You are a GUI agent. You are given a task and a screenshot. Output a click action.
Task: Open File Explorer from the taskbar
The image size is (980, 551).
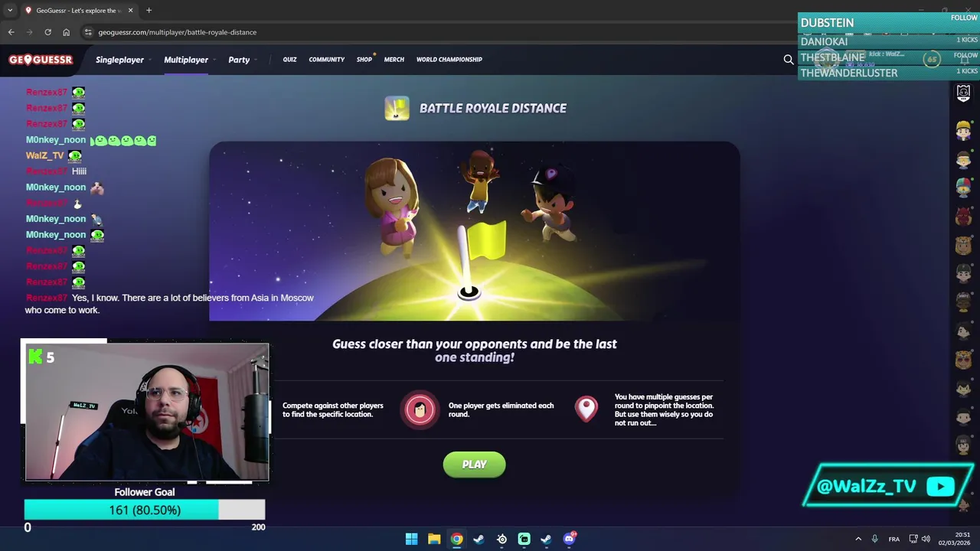tap(434, 539)
